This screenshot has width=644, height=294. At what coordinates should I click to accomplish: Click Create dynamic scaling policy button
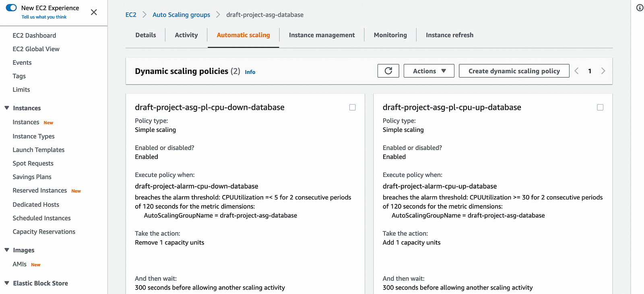point(514,71)
